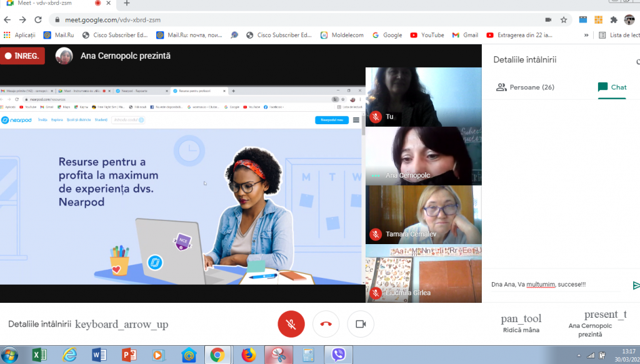Bookmark this page with the star icon
640x364 pixels.
(x=563, y=19)
